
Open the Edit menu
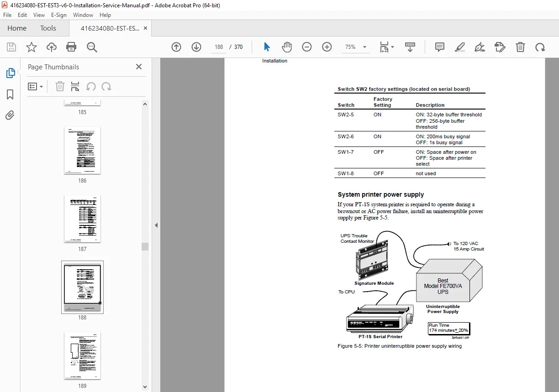[22, 15]
